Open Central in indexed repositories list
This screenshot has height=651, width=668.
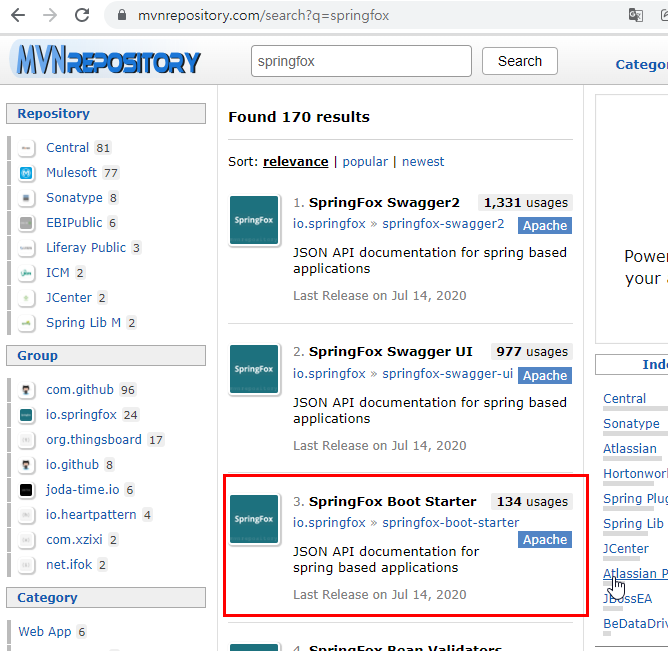point(625,399)
